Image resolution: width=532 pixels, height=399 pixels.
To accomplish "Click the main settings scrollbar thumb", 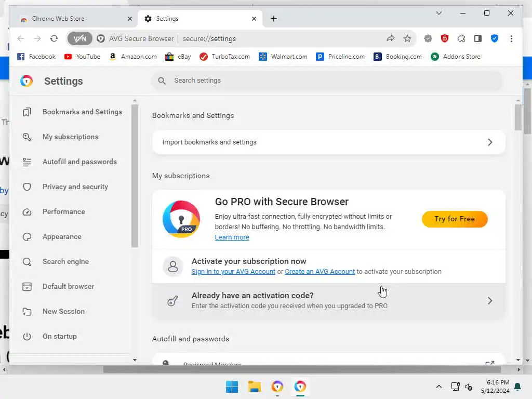I will [x=518, y=117].
